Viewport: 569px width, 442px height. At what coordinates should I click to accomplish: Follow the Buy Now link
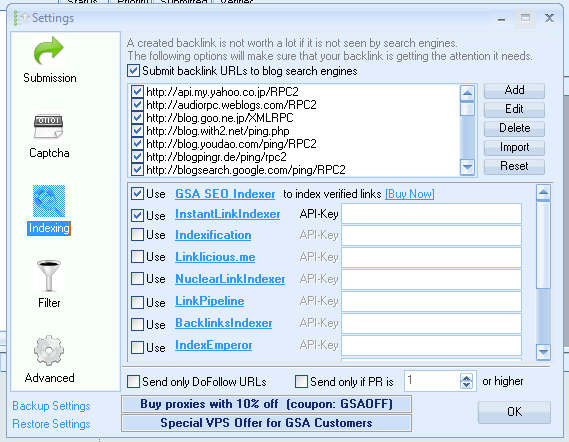point(410,194)
